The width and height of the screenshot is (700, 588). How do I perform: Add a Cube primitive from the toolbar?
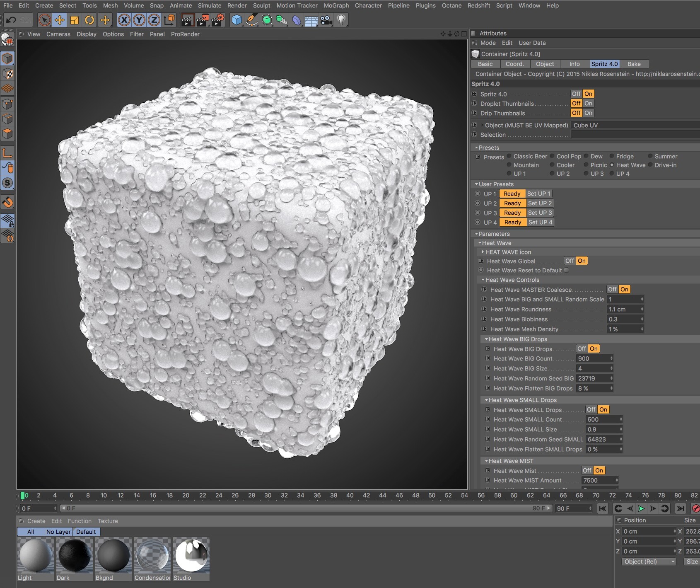[x=237, y=20]
